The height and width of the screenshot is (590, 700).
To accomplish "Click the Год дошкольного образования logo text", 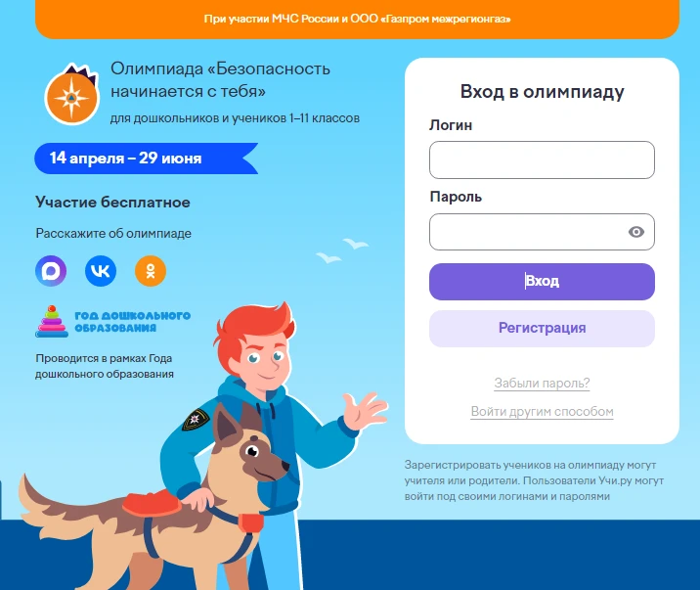I will [x=133, y=322].
